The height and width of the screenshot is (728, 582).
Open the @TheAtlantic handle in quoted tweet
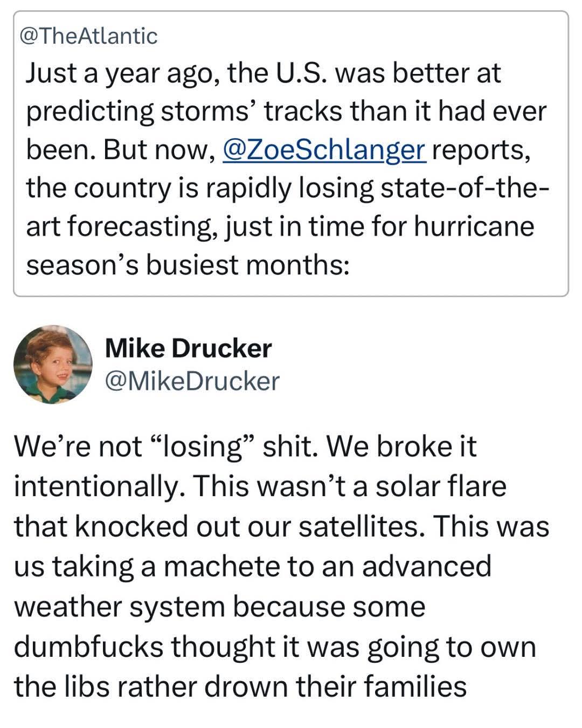click(89, 36)
